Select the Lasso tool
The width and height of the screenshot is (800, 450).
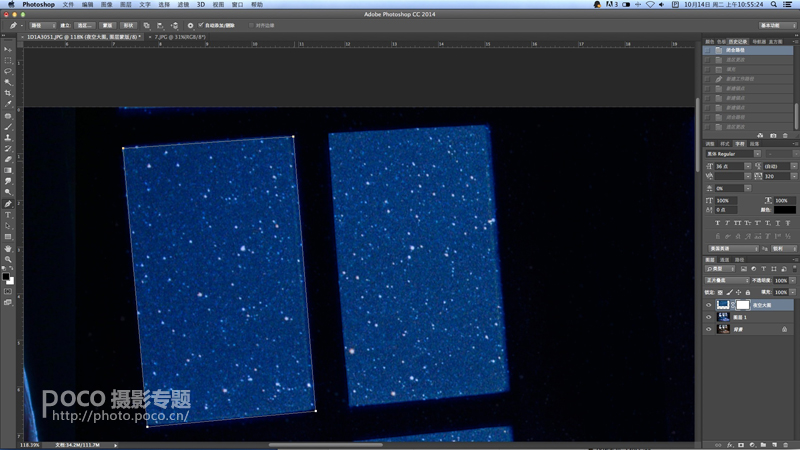(x=8, y=71)
